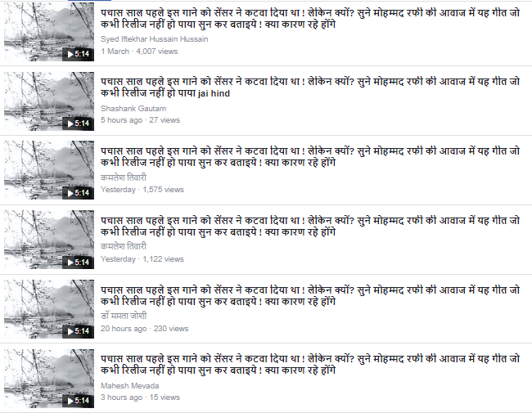Click the '5 hours ago' timestamp
The height and width of the screenshot is (413, 532).
click(121, 120)
